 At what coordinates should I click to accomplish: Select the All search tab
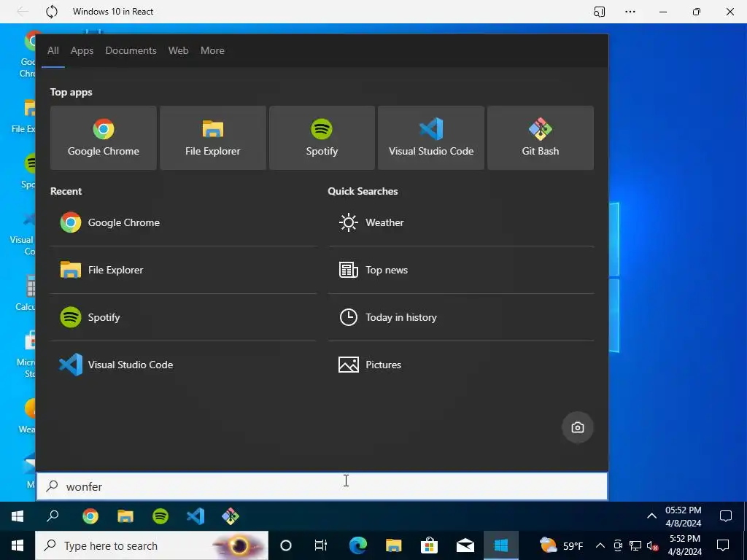[53, 50]
